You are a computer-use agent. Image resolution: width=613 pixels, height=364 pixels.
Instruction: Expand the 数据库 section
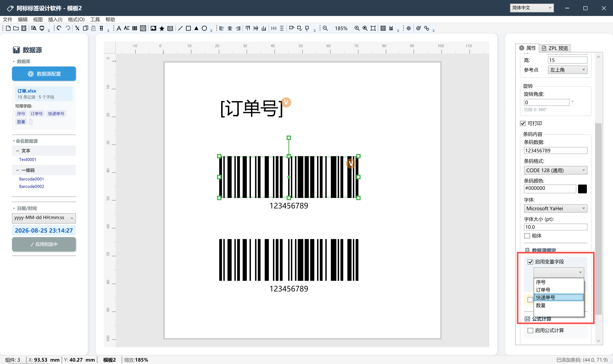pos(14,61)
